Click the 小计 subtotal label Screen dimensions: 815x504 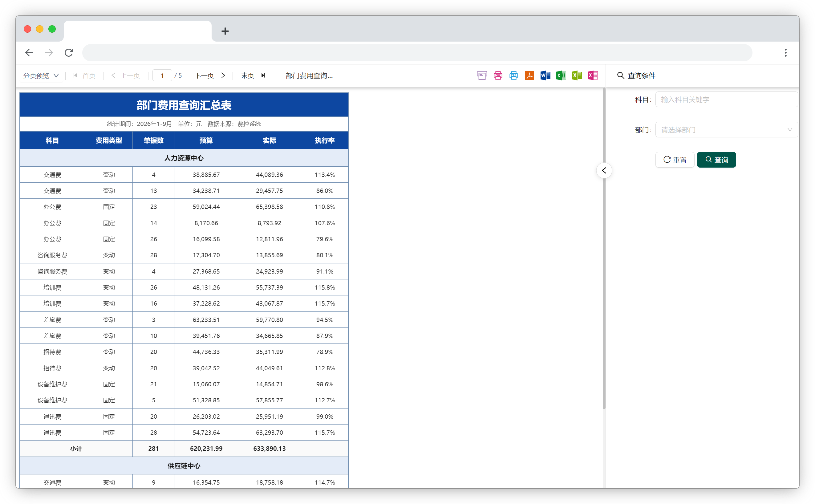pos(76,449)
